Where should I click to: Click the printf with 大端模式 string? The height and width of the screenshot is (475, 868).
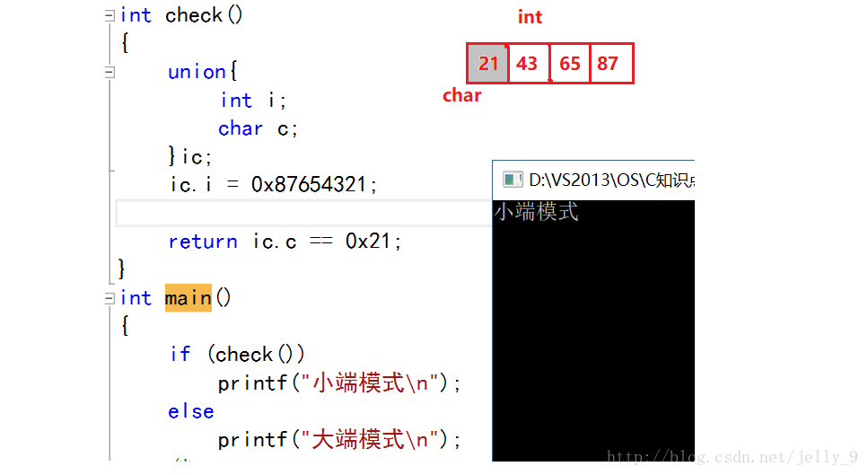(338, 440)
